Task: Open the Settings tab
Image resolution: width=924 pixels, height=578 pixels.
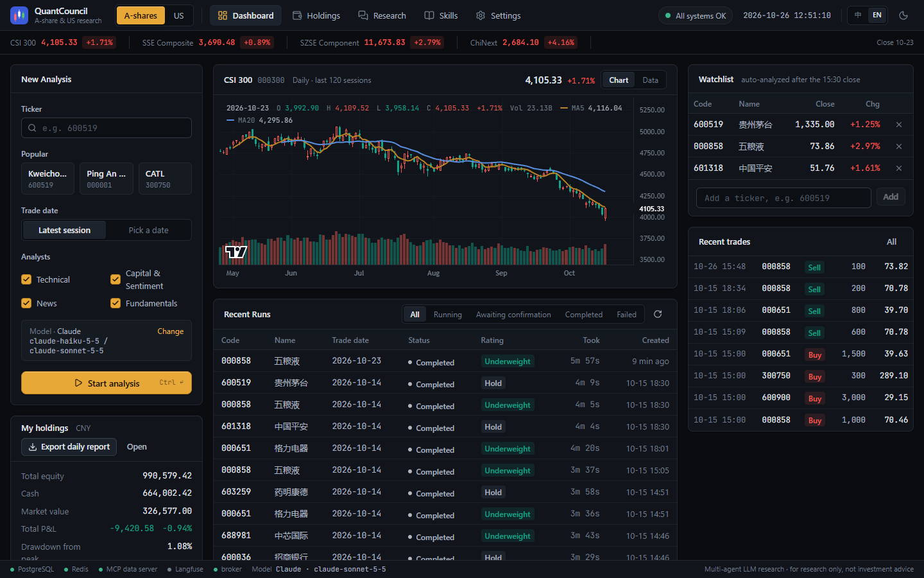Action: coord(499,15)
